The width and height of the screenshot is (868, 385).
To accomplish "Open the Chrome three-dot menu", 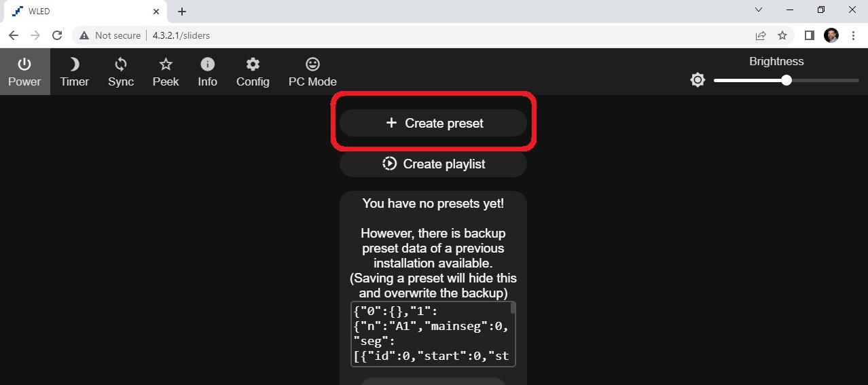I will 853,35.
